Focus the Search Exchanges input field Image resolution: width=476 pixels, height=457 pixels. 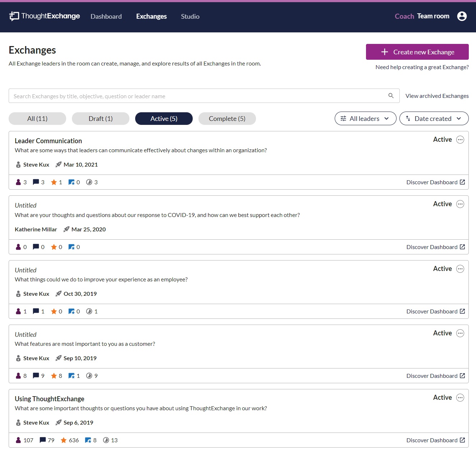tap(204, 96)
